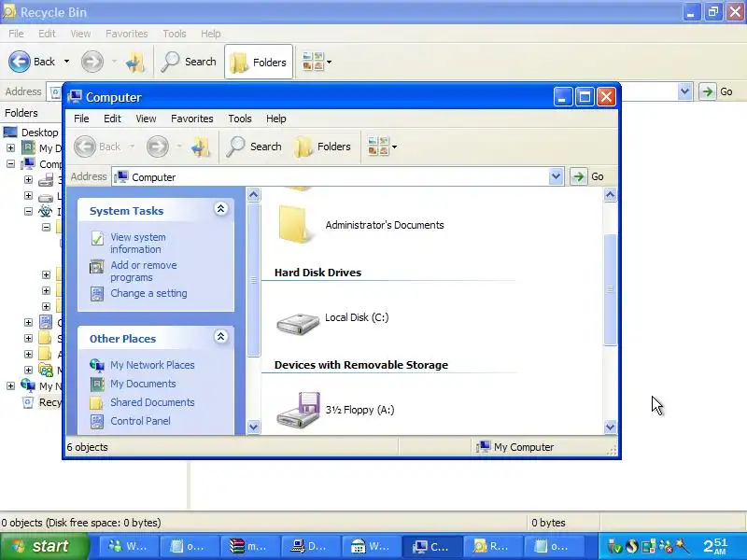The image size is (747, 560).
Task: Open Back history dropdown in Recycle Bin
Action: 66,62
